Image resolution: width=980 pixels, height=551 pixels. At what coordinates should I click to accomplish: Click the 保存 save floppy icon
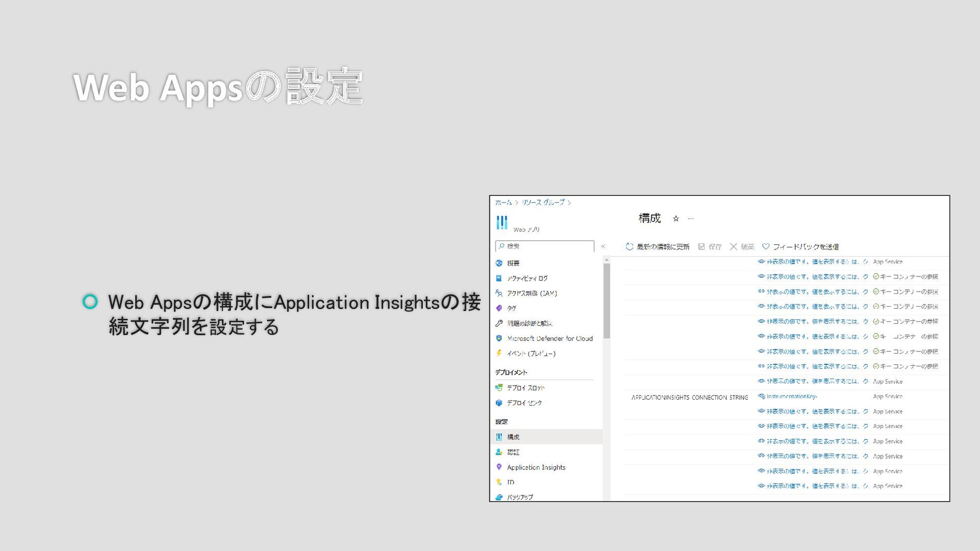701,247
